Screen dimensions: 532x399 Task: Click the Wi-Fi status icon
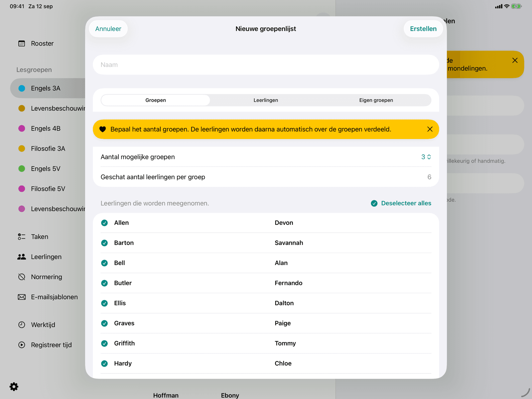pyautogui.click(x=507, y=6)
